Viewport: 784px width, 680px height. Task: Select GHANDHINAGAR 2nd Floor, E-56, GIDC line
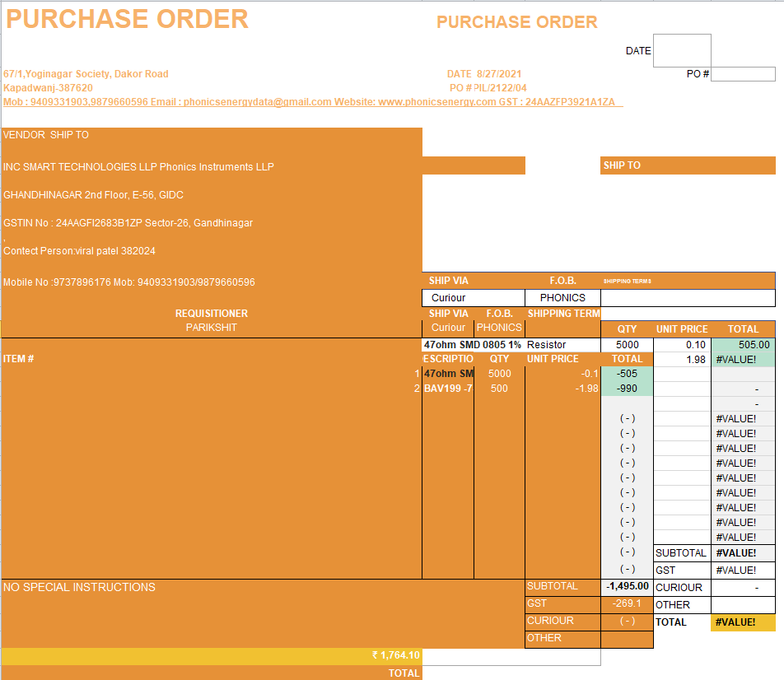pyautogui.click(x=94, y=195)
